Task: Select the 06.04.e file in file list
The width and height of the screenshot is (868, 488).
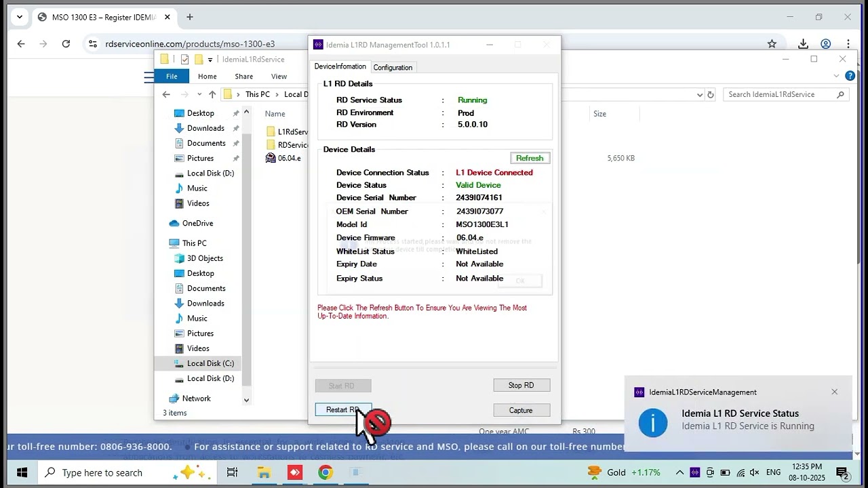Action: 283,158
